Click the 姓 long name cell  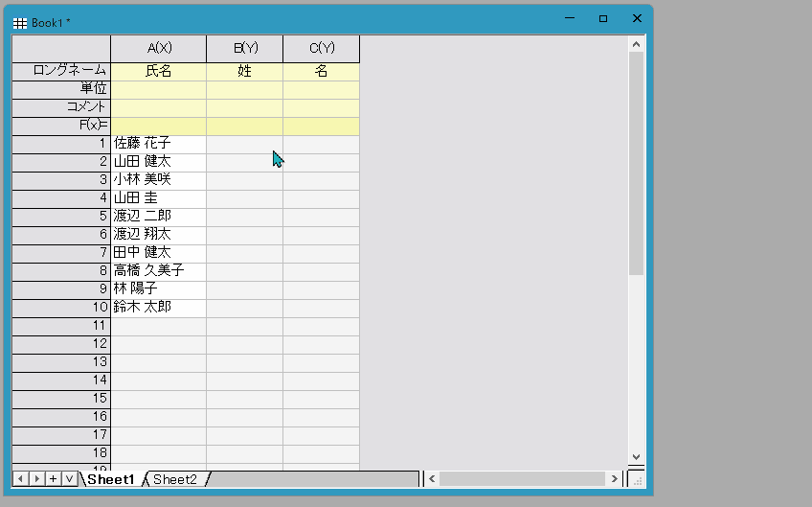[245, 70]
